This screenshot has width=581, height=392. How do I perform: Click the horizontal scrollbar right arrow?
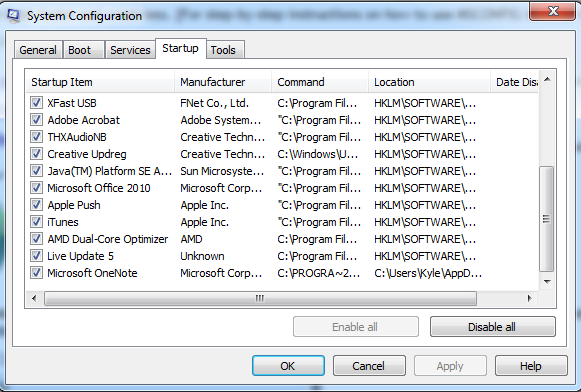click(530, 298)
